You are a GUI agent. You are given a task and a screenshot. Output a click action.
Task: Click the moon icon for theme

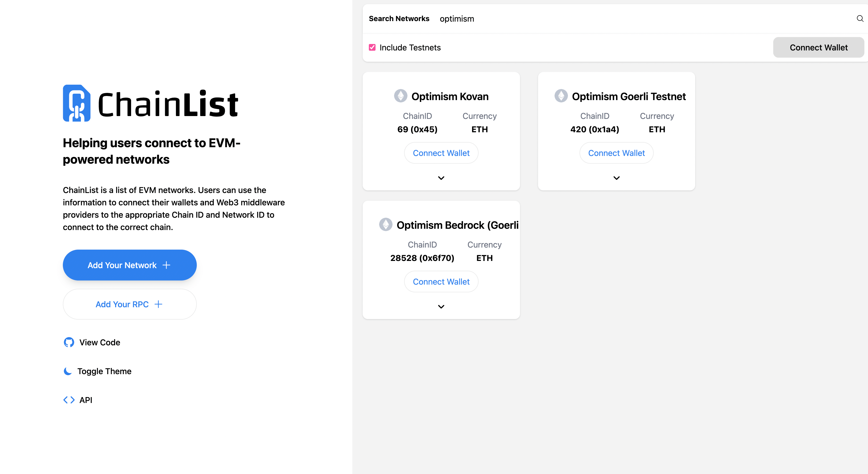click(x=68, y=371)
